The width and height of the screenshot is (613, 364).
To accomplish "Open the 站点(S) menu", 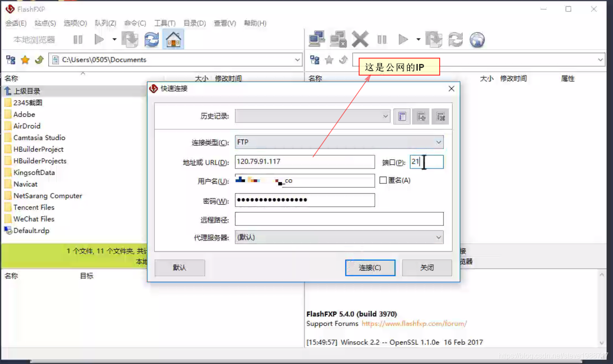I will point(45,23).
